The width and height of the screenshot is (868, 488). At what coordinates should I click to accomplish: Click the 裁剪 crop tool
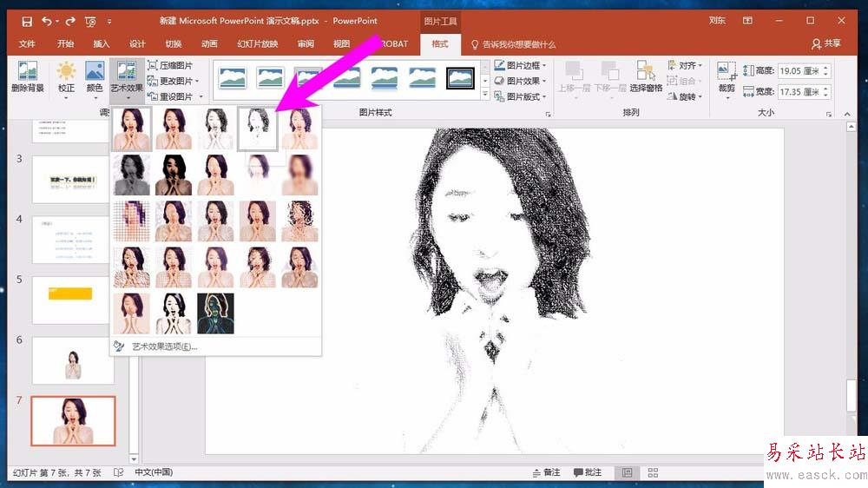coord(727,77)
